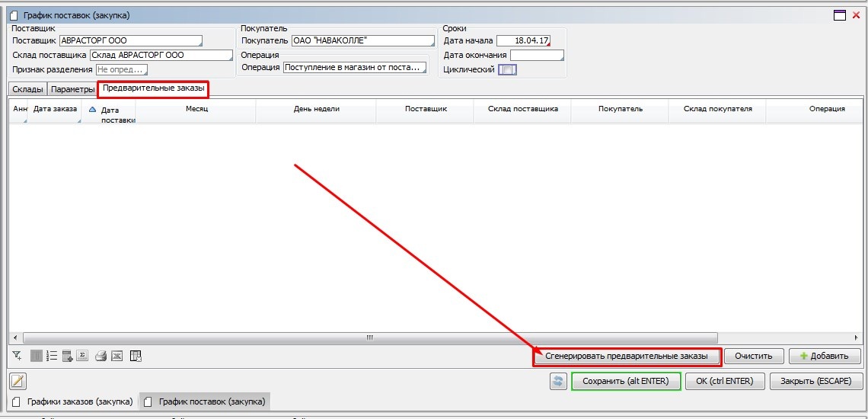Toggle the Циклический checkbox
Viewport: 868px width, 419px height.
pyautogui.click(x=508, y=69)
